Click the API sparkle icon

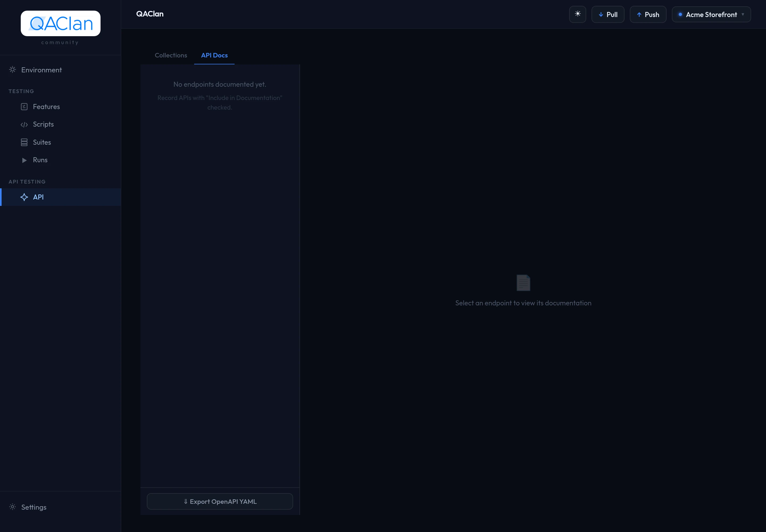coord(24,197)
